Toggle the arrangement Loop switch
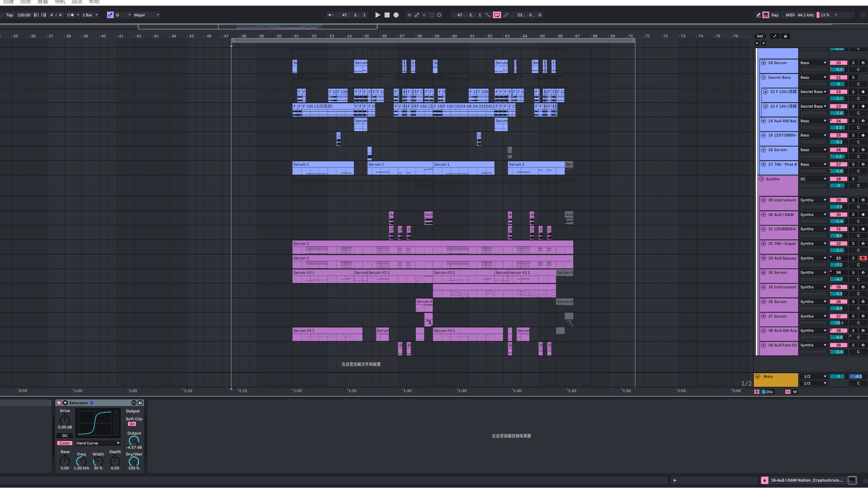Screen dimensions: 868x488 (x=497, y=15)
